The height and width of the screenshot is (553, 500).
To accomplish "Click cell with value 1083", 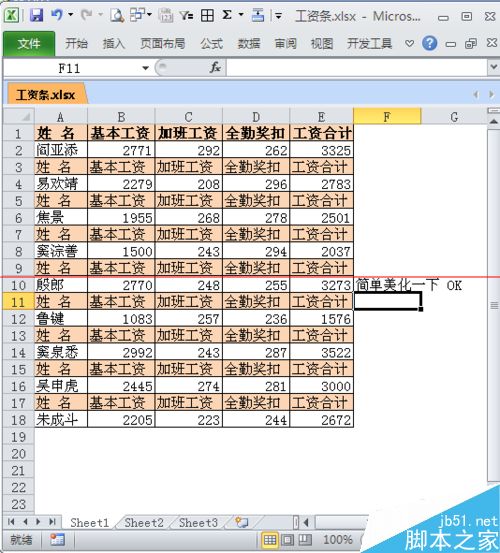I will coord(121,319).
